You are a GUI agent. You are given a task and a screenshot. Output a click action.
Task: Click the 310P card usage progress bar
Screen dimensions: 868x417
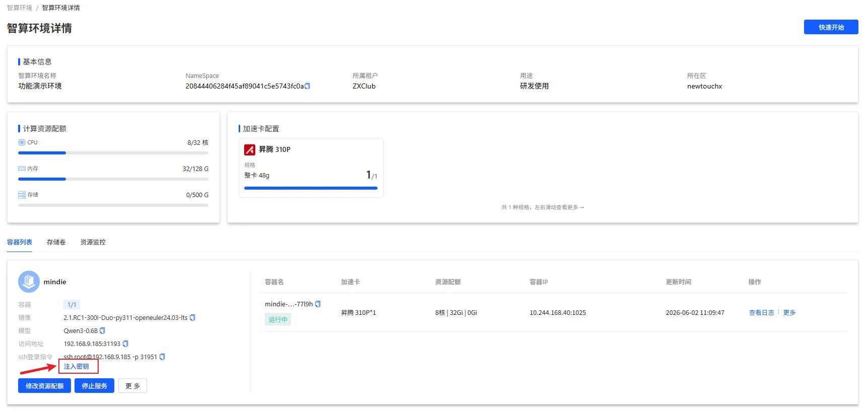point(311,188)
